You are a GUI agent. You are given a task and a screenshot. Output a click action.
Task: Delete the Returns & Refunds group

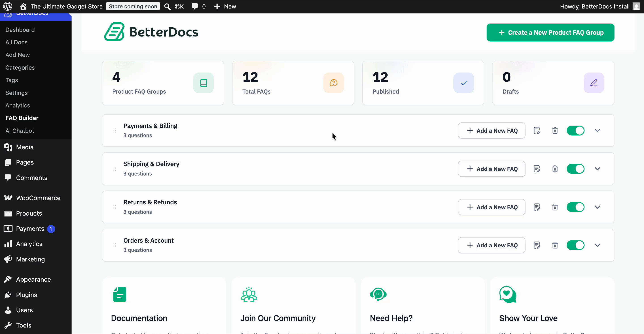[x=555, y=207]
